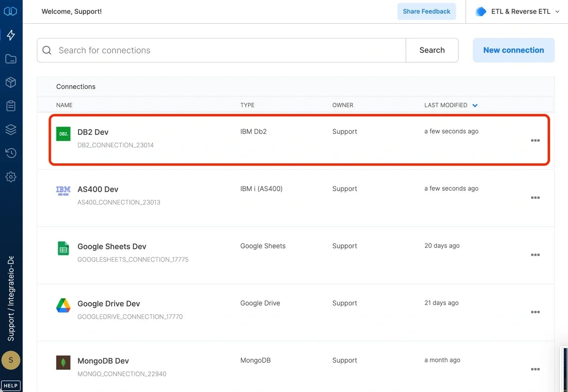Screen dimensions: 568x392
Task: Open the settings gear in the sidebar
Action: [10, 177]
